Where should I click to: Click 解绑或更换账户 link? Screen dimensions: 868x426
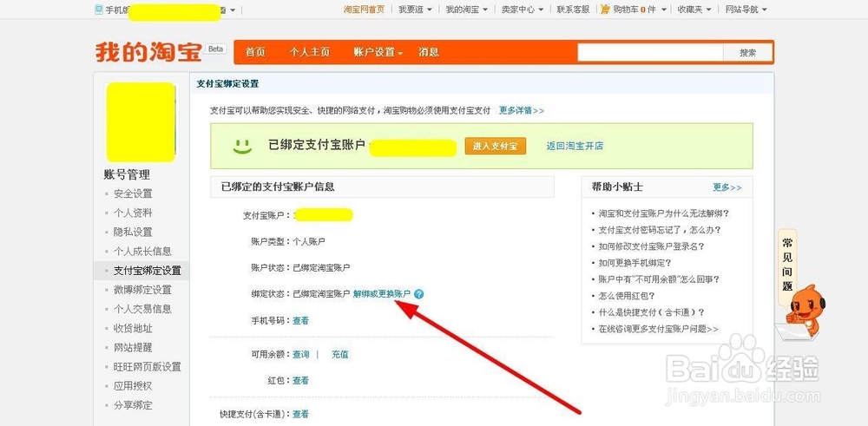tap(382, 294)
